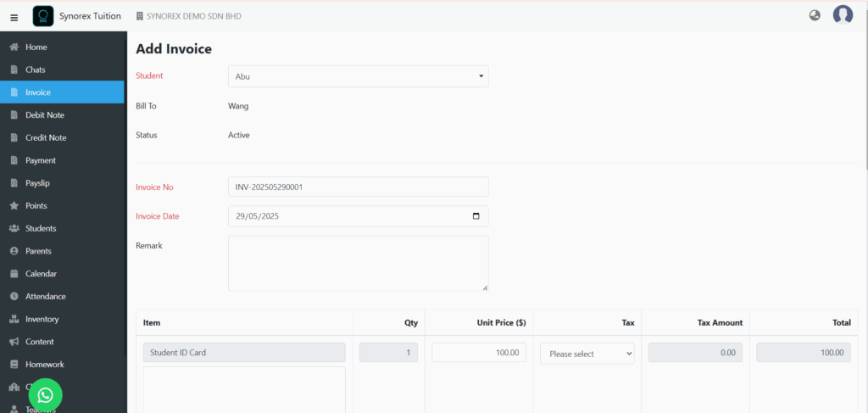Viewport: 868px width, 413px height.
Task: Click the Add Invoice page heading
Action: pyautogui.click(x=174, y=48)
